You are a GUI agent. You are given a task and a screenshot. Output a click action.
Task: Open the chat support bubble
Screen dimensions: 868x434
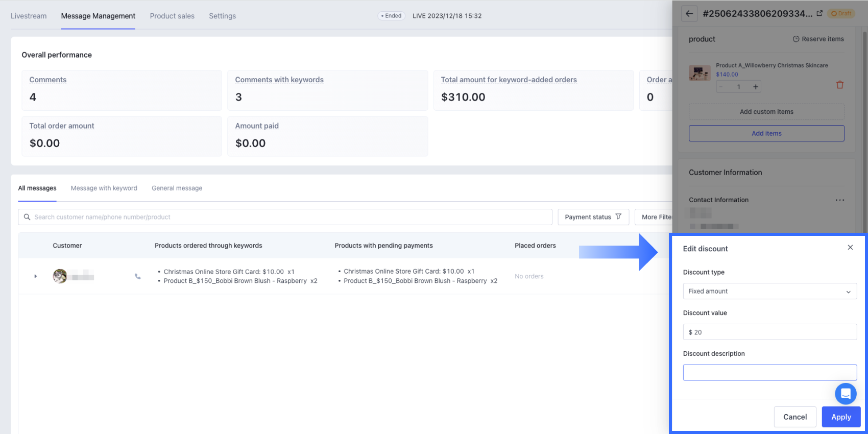(846, 394)
